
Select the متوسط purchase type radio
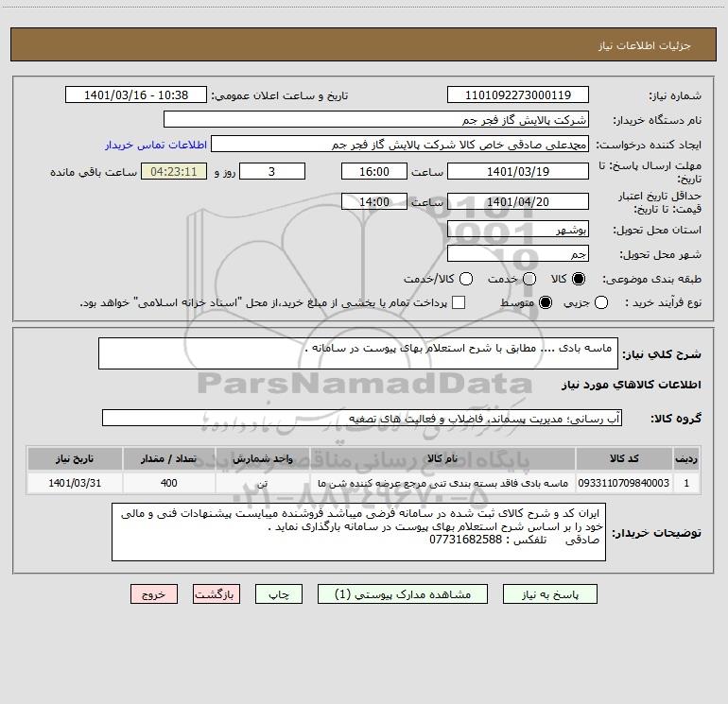tap(546, 302)
